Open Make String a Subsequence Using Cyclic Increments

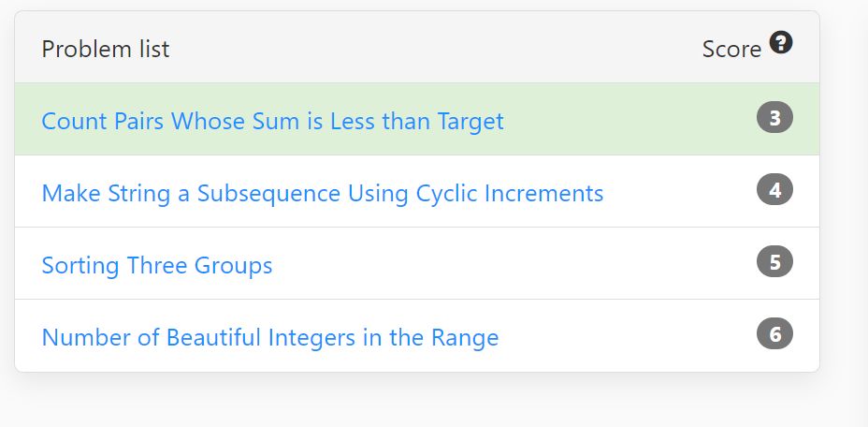pos(322,193)
